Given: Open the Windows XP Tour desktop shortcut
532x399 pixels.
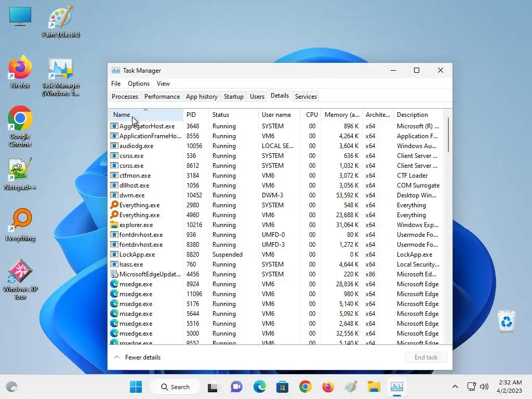Looking at the screenshot, I should (x=20, y=279).
